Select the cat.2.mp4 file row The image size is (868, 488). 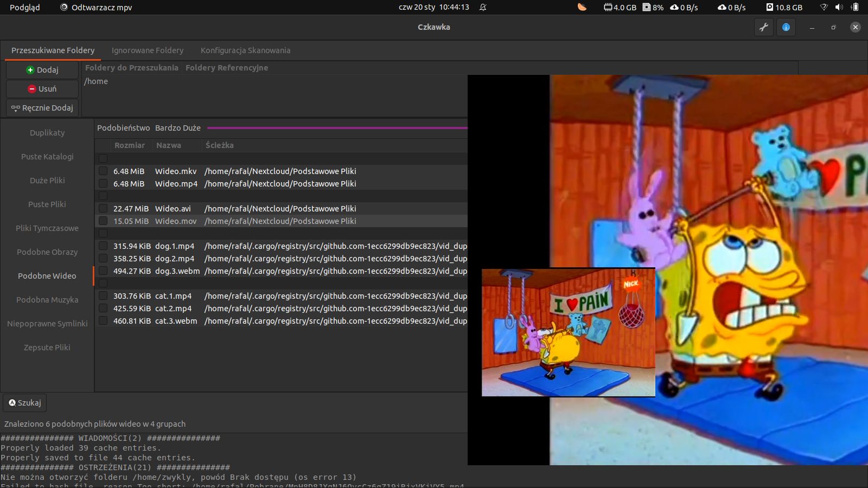tap(282, 308)
